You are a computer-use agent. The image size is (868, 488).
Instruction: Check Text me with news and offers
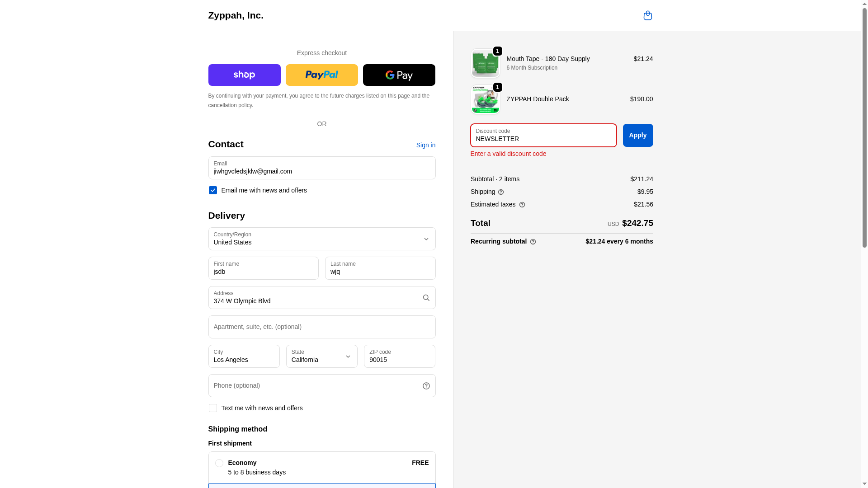click(212, 408)
